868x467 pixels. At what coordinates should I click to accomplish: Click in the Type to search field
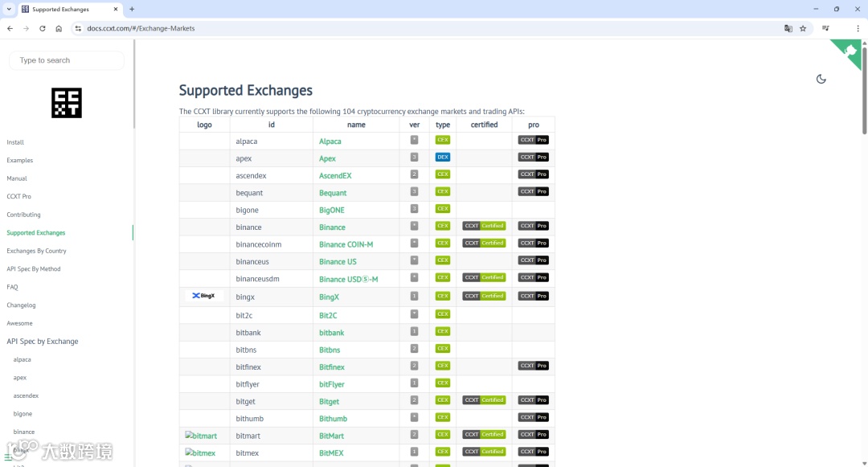coord(67,60)
